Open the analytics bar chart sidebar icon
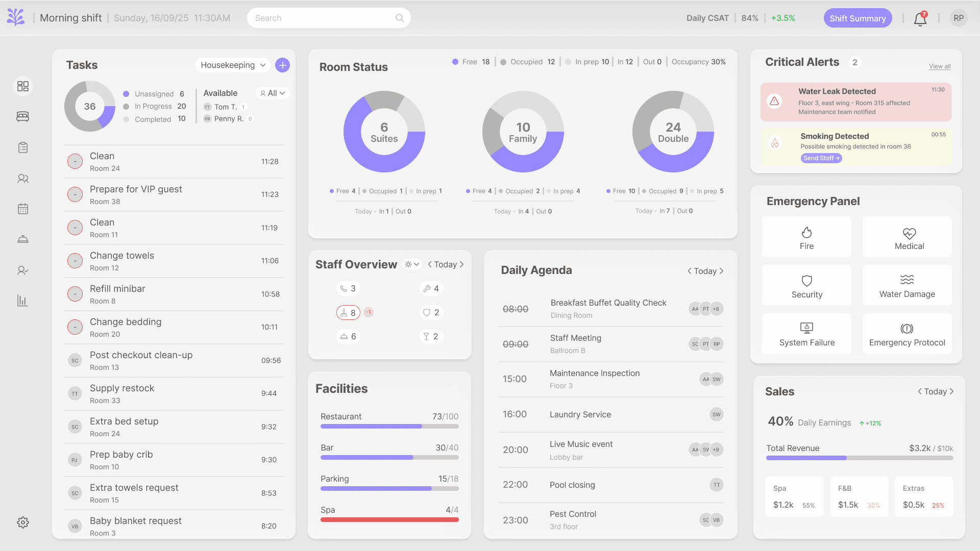 tap(23, 300)
